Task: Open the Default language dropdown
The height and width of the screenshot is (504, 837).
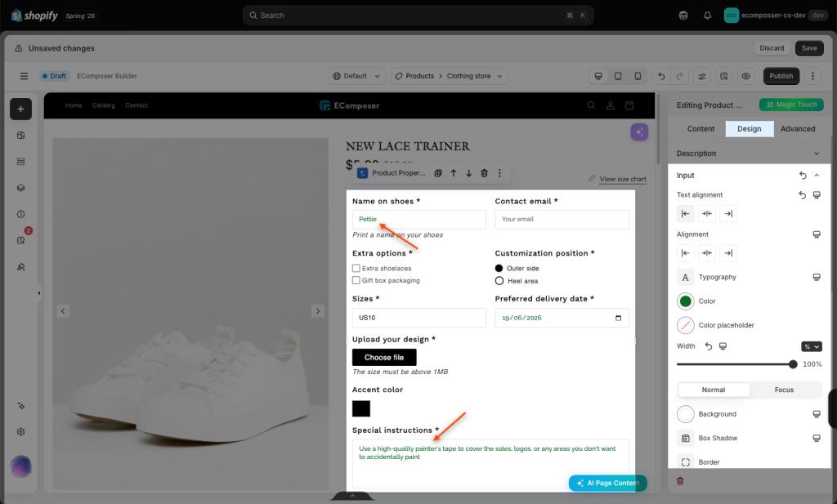Action: click(x=357, y=76)
